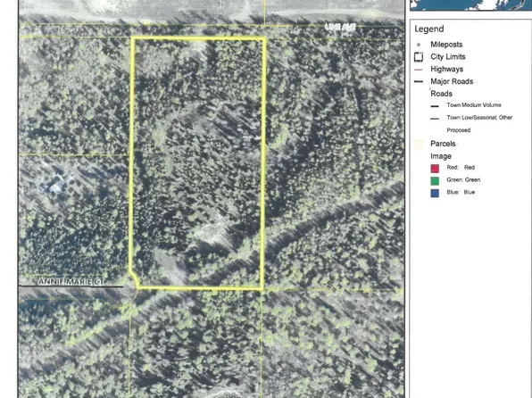The width and height of the screenshot is (532, 398).
Task: Click the Mileposts legend symbol
Action: [x=419, y=45]
